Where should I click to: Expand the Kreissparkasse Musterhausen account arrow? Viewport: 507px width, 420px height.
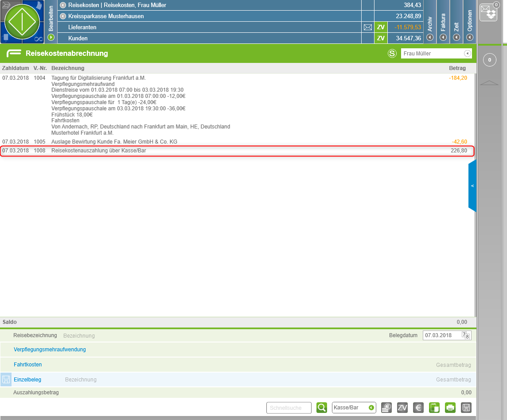tap(63, 16)
